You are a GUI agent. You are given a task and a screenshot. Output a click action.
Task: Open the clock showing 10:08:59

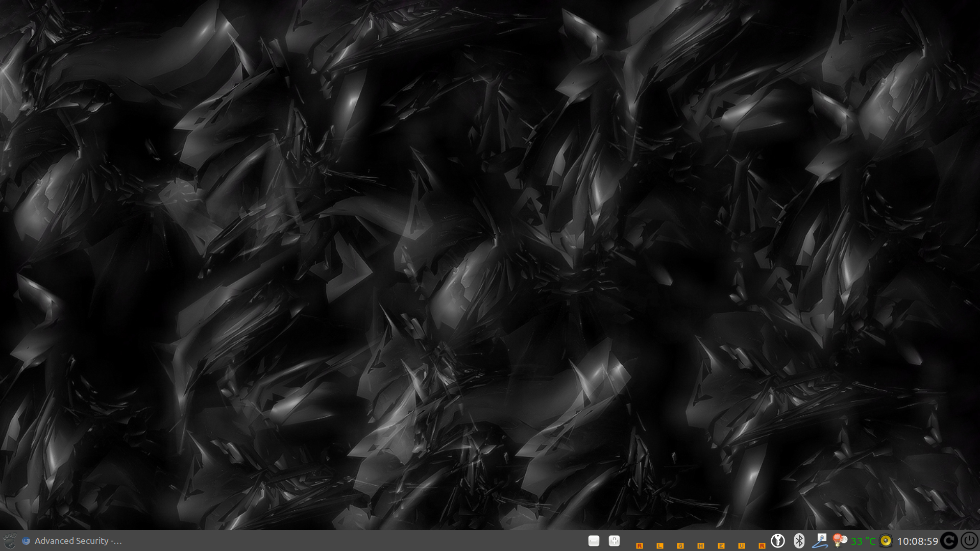point(917,541)
